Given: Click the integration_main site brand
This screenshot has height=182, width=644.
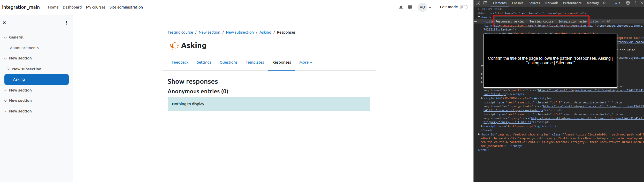Looking at the screenshot, I should tap(21, 7).
